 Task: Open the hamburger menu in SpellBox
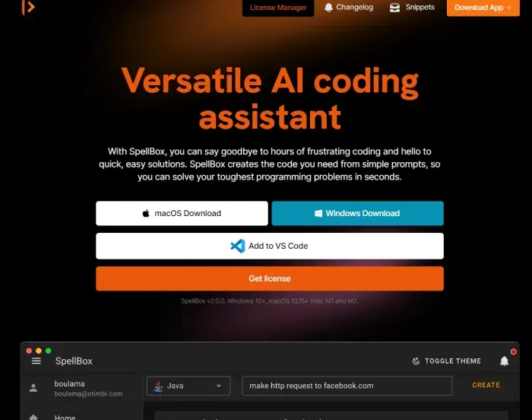click(x=36, y=361)
